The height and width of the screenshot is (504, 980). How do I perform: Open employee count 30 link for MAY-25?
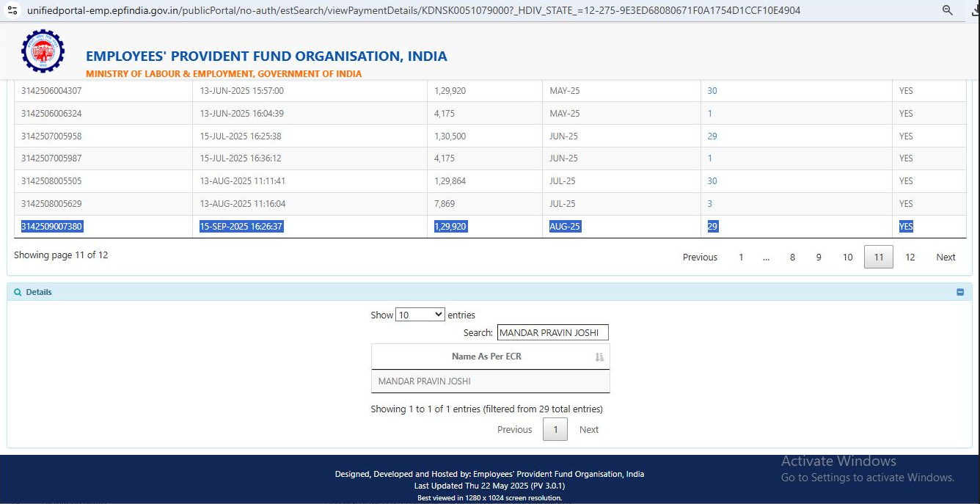point(712,91)
